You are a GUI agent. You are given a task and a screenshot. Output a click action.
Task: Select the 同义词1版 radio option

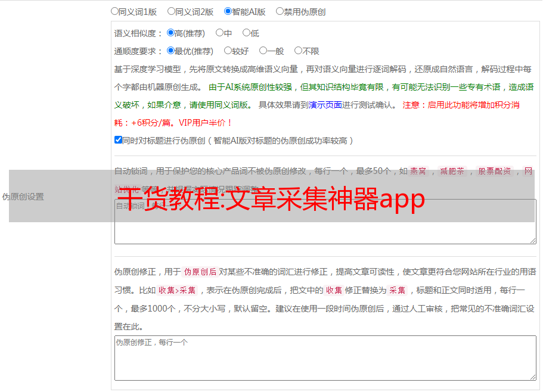[115, 11]
